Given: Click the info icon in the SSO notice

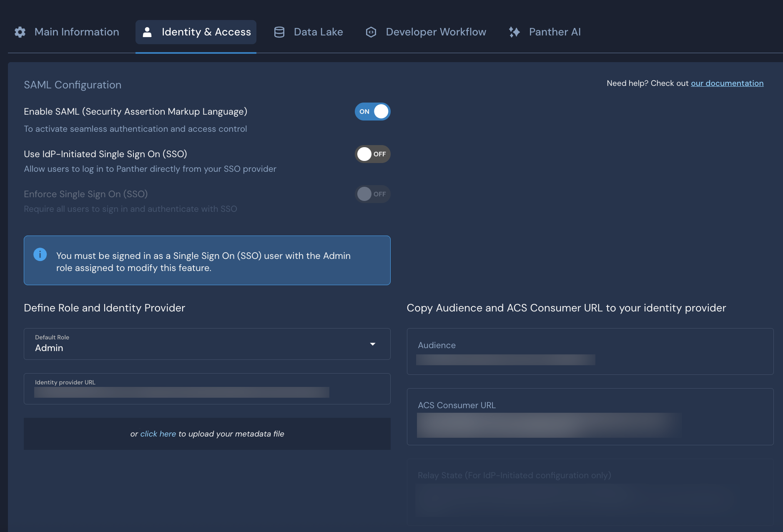Looking at the screenshot, I should [40, 254].
